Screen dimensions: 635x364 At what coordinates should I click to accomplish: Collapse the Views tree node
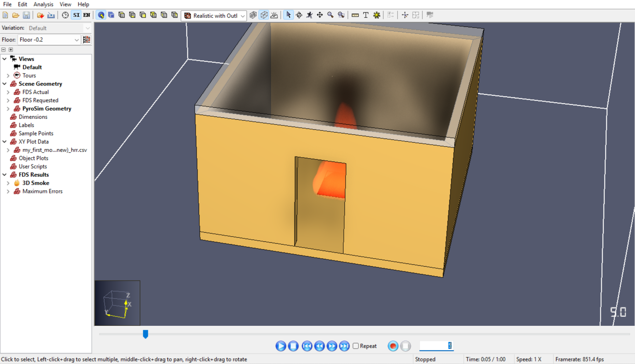(4, 59)
